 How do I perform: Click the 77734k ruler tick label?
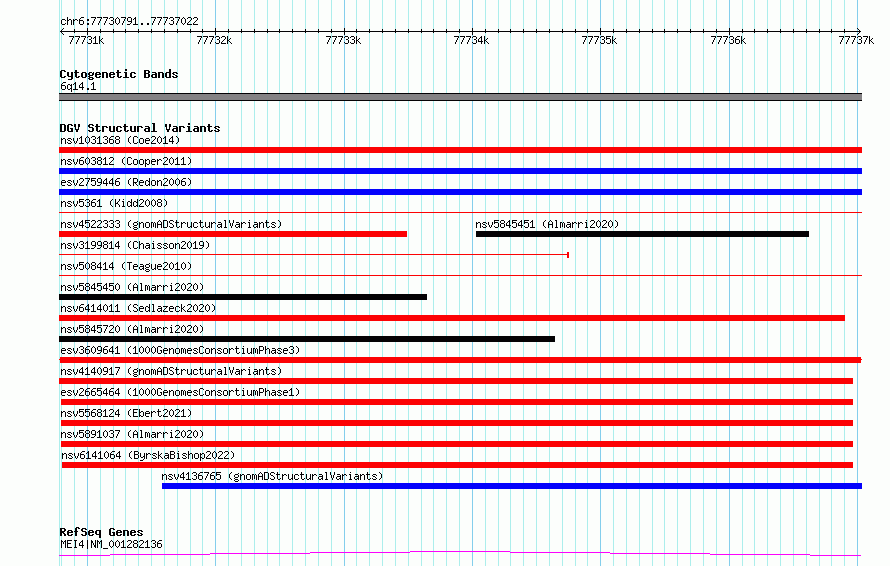pos(471,40)
